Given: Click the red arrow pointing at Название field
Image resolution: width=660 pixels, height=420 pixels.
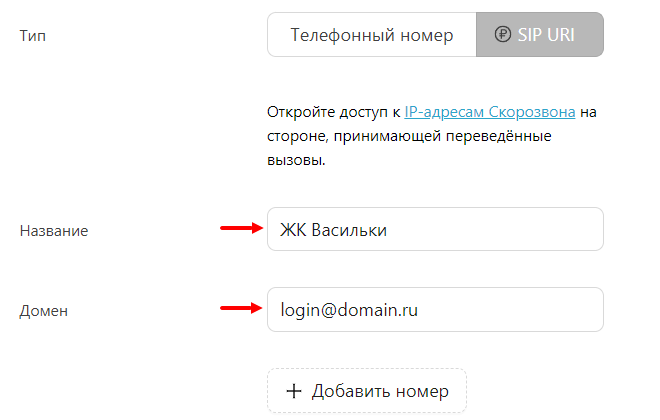Looking at the screenshot, I should (x=240, y=230).
